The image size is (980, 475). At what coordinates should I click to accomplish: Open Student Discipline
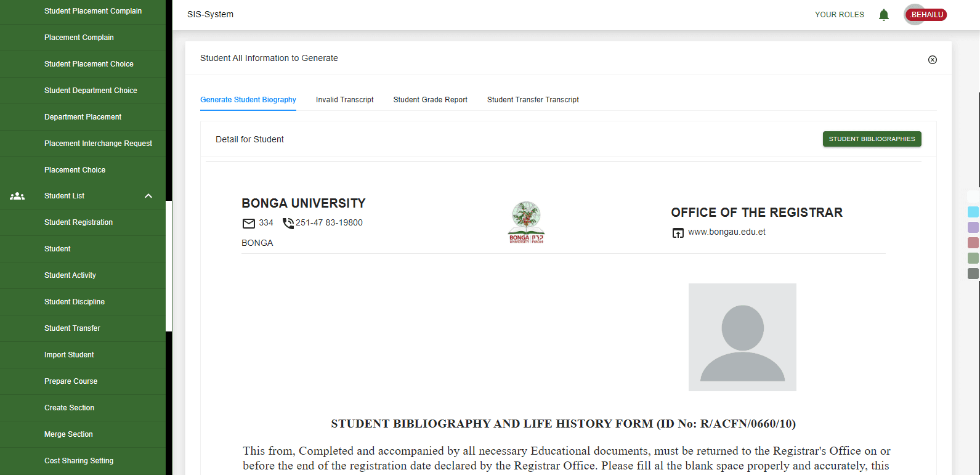pyautogui.click(x=83, y=302)
